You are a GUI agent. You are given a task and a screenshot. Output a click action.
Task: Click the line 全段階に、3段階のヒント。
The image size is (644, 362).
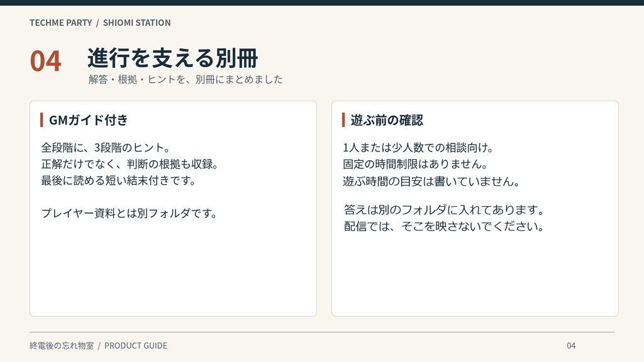[x=106, y=147]
